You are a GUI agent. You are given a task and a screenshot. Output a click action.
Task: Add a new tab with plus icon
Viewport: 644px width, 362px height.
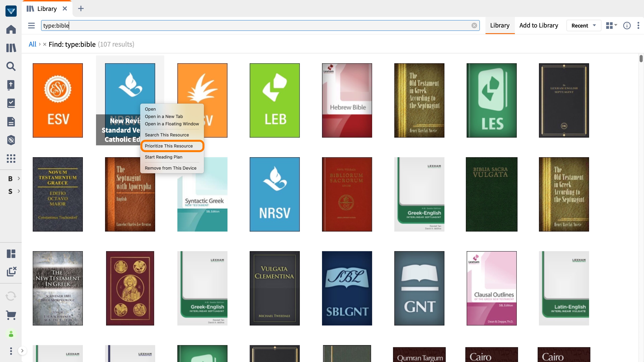pos(81,9)
